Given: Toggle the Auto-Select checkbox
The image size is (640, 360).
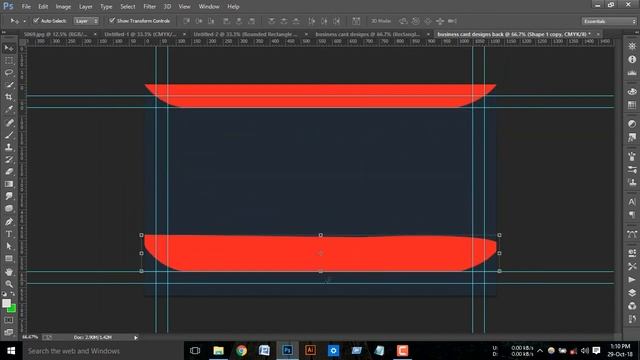Looking at the screenshot, I should 36,20.
